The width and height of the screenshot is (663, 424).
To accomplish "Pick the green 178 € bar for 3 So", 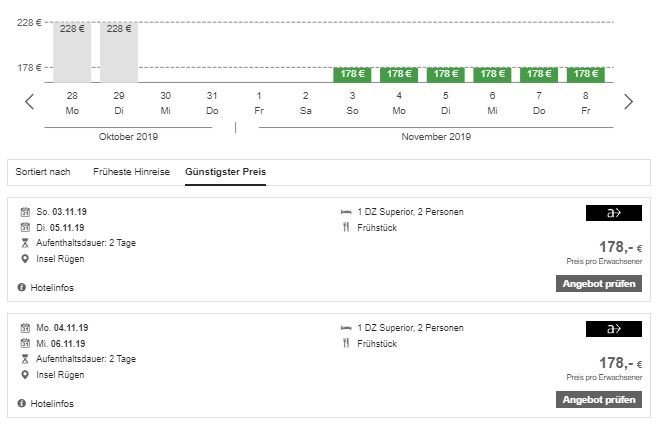I will pos(352,74).
